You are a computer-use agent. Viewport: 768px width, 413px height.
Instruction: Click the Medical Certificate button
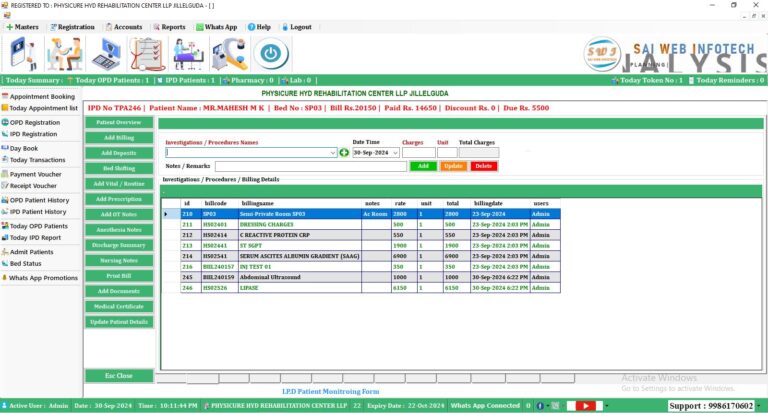tap(119, 307)
